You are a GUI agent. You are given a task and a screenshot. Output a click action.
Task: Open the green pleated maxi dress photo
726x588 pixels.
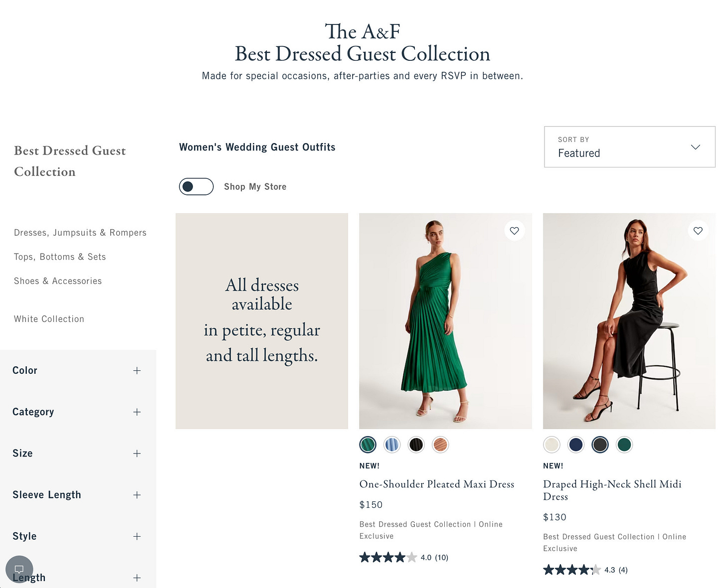click(x=445, y=321)
